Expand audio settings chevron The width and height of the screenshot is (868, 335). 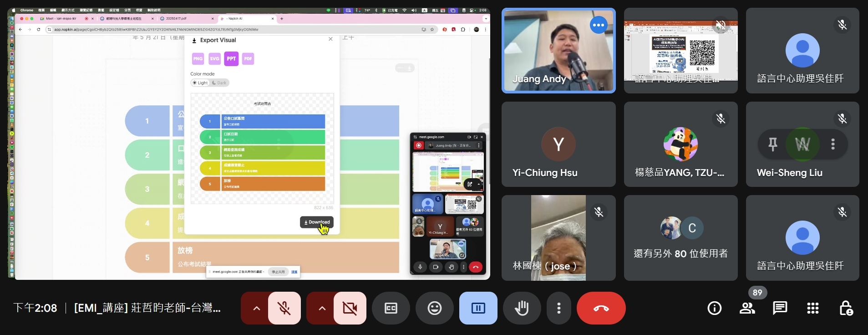[256, 309]
